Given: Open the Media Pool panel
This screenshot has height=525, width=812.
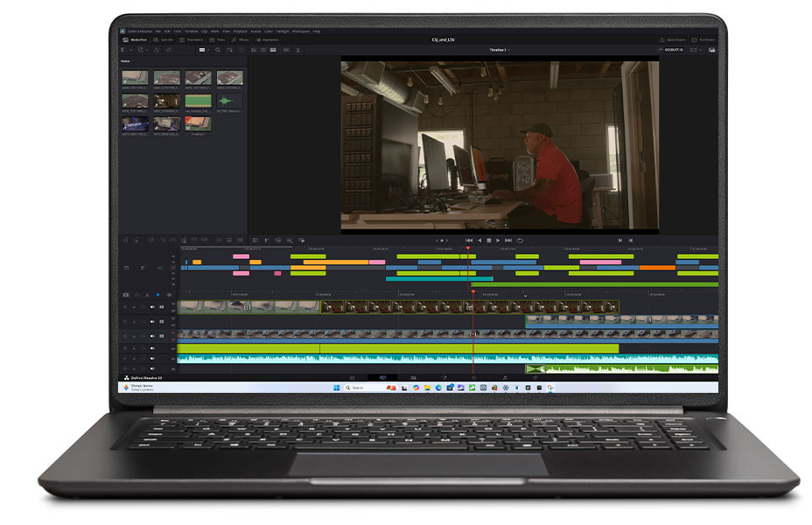Looking at the screenshot, I should [135, 40].
